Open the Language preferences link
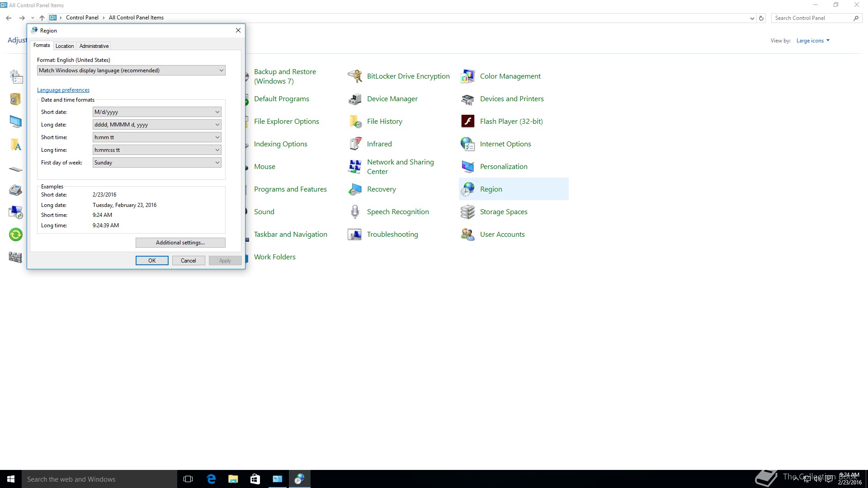The image size is (868, 488). tap(63, 90)
